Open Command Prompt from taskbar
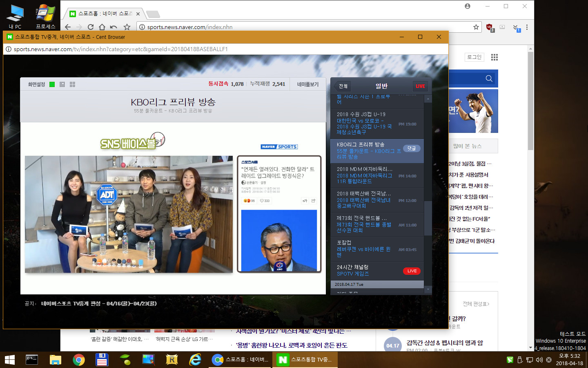This screenshot has height=368, width=588. [32, 360]
